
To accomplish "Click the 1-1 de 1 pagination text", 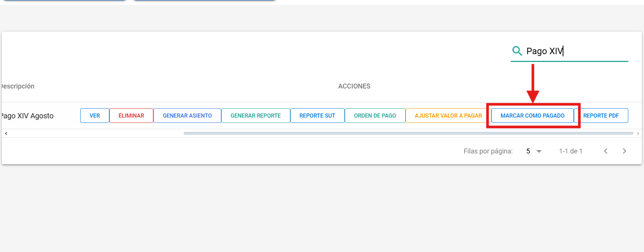I will point(570,151).
